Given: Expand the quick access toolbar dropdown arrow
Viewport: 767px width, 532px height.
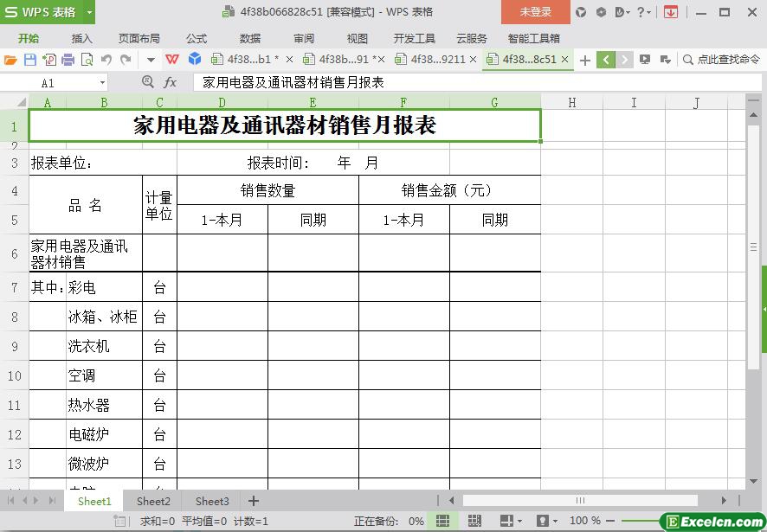Looking at the screenshot, I should [x=151, y=60].
